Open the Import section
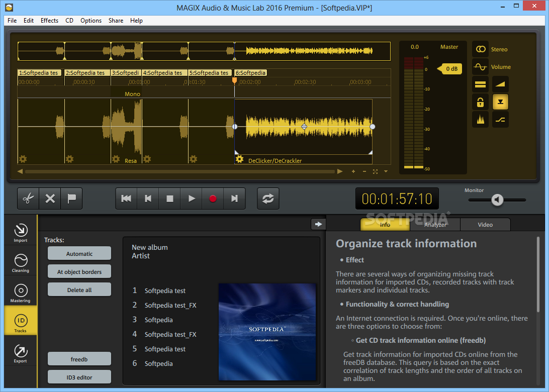Image resolution: width=549 pixels, height=392 pixels. [20, 233]
